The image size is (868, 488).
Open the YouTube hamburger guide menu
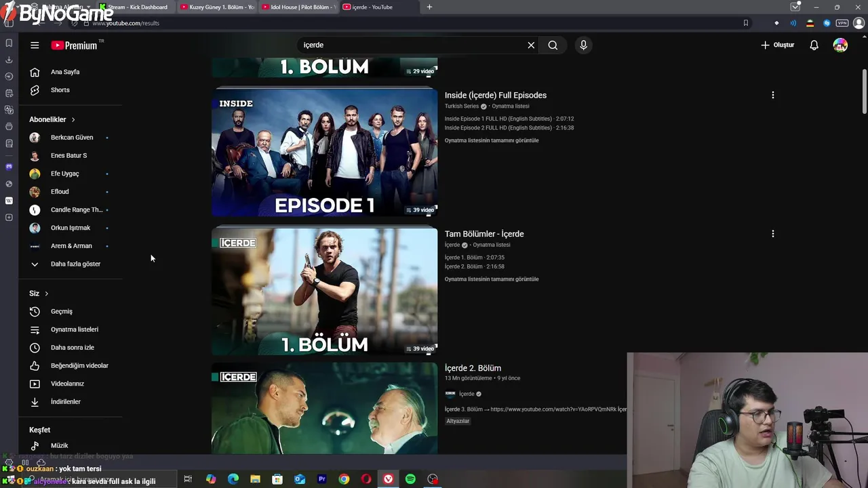click(35, 45)
